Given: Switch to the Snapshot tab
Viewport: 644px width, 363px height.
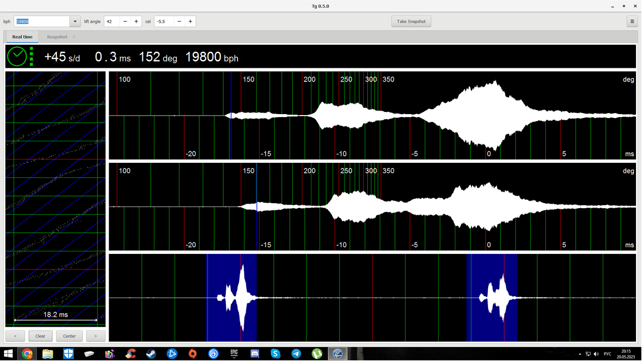Looking at the screenshot, I should coord(57,37).
